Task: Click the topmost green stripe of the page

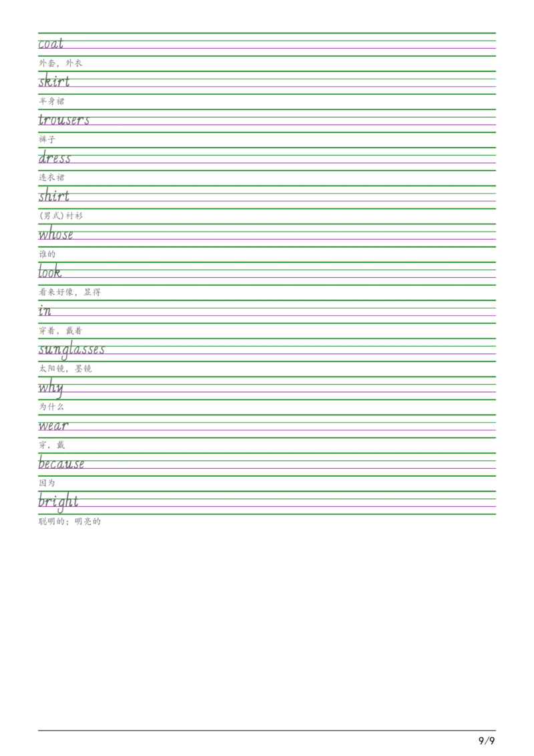Action: pyautogui.click(x=267, y=34)
